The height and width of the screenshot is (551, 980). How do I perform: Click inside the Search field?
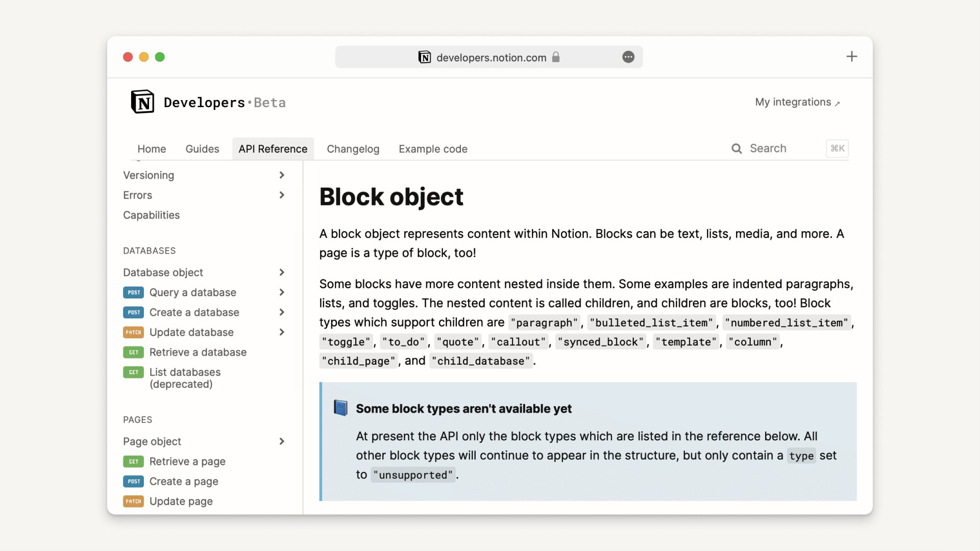click(768, 148)
